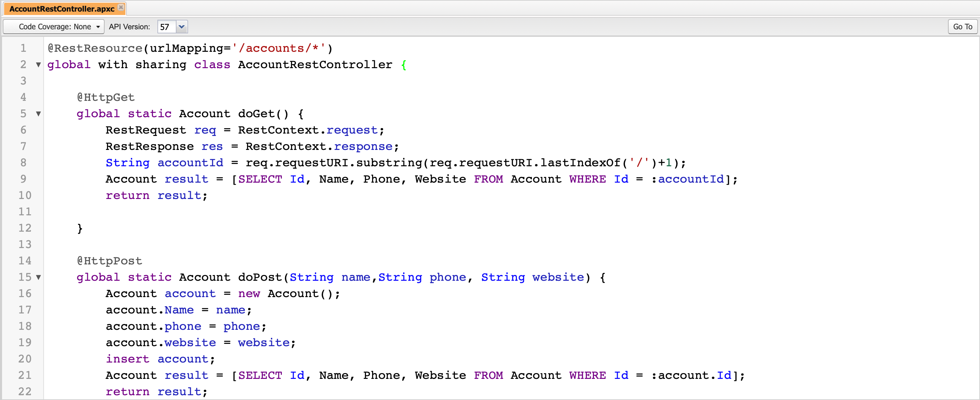980x400 pixels.
Task: Click the @HttpGet annotation
Action: tap(106, 97)
